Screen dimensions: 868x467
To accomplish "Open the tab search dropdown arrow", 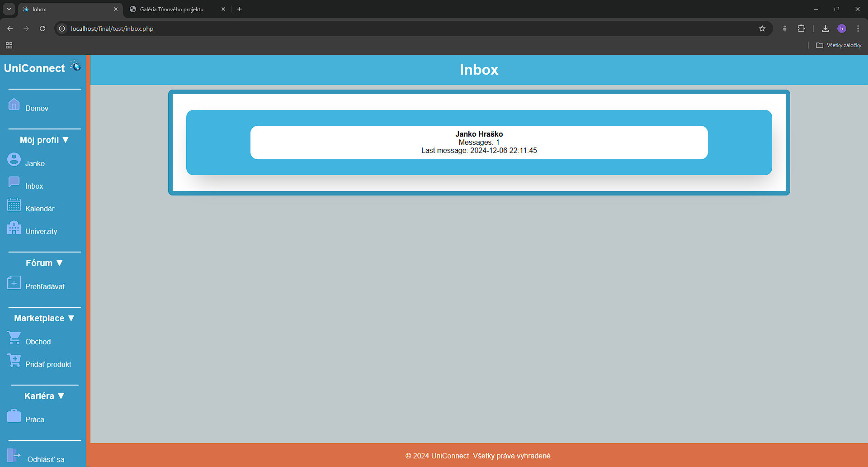I will coord(9,9).
